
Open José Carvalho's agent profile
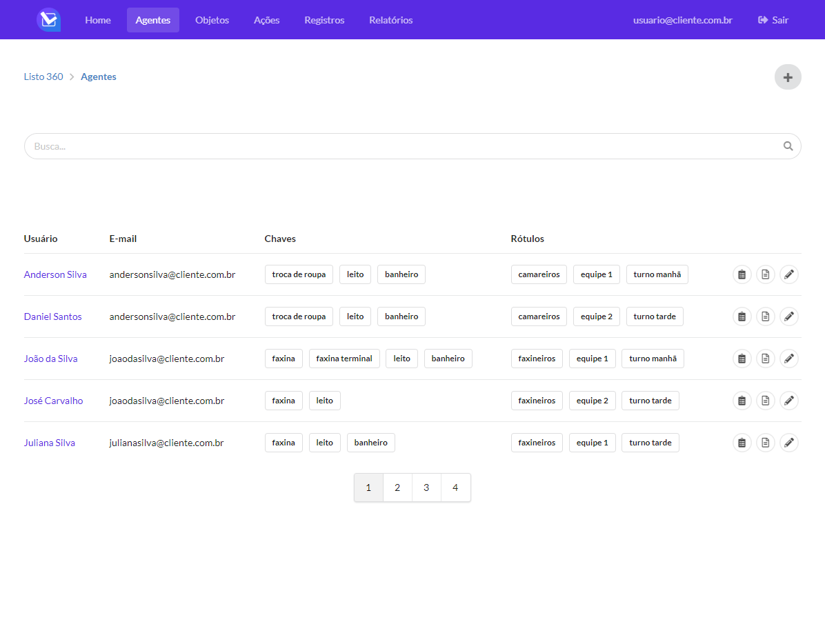(53, 400)
